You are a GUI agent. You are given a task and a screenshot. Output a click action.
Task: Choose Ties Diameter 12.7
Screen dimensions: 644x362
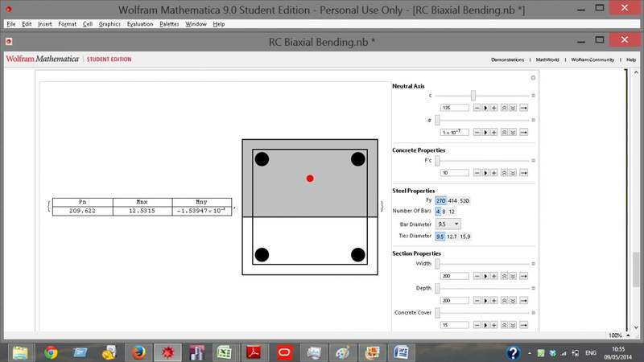[452, 237]
